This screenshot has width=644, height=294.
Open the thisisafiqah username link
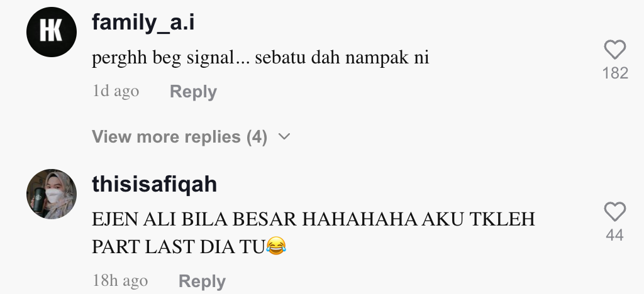click(155, 184)
